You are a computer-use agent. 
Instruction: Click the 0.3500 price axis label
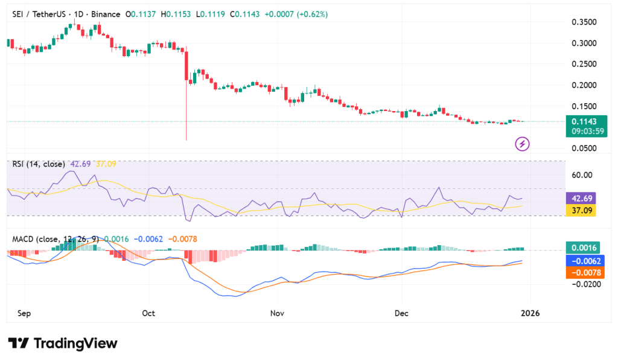(584, 22)
